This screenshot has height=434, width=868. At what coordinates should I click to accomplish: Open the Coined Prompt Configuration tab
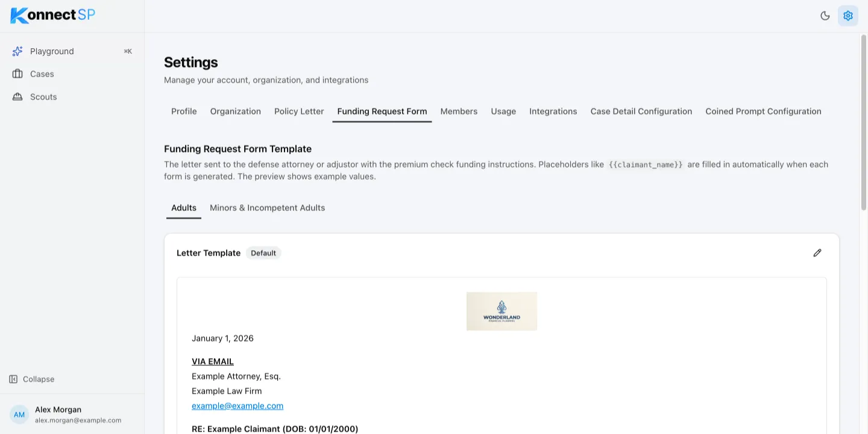coord(763,112)
